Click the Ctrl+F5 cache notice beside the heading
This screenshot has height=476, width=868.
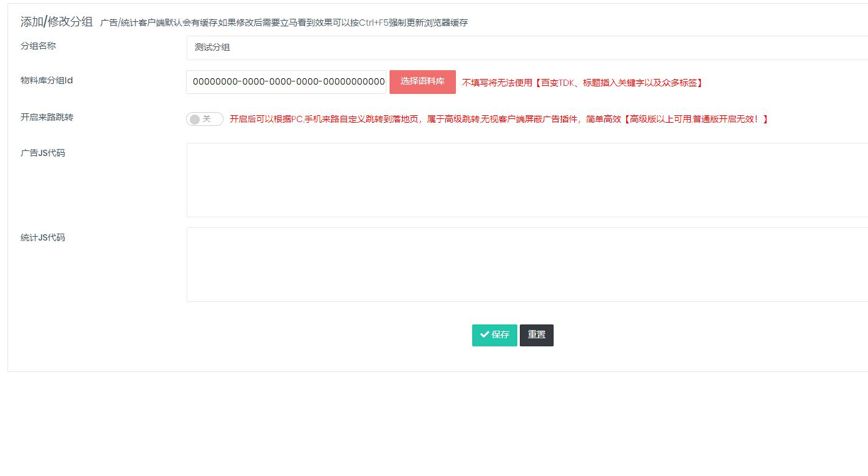point(284,23)
